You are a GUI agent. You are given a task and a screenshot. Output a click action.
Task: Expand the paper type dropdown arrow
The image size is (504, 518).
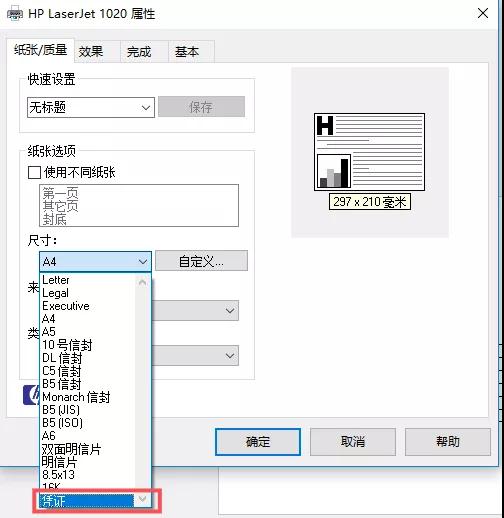tap(230, 355)
